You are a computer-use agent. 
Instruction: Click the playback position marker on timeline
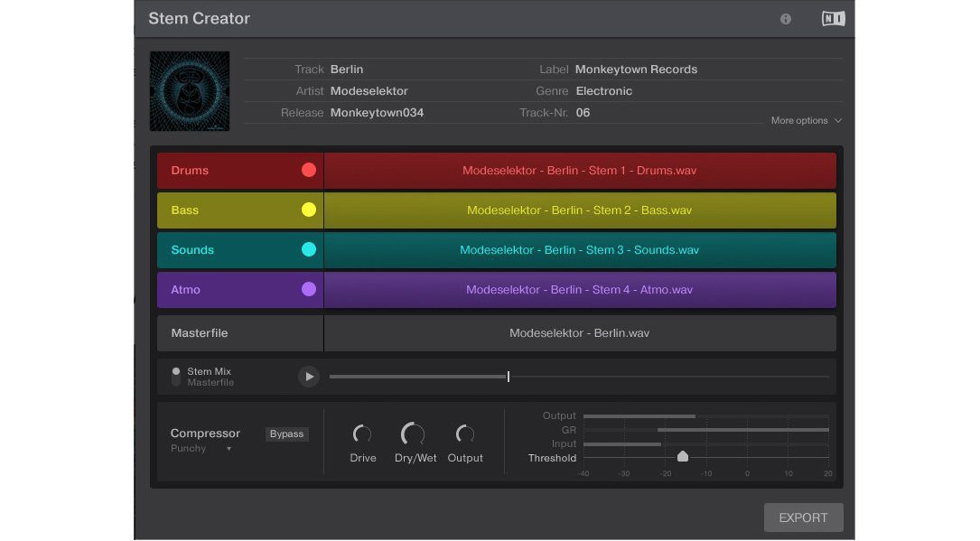[509, 377]
